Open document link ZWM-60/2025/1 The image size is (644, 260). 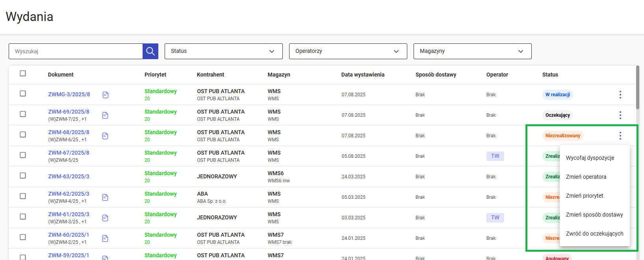(69, 235)
